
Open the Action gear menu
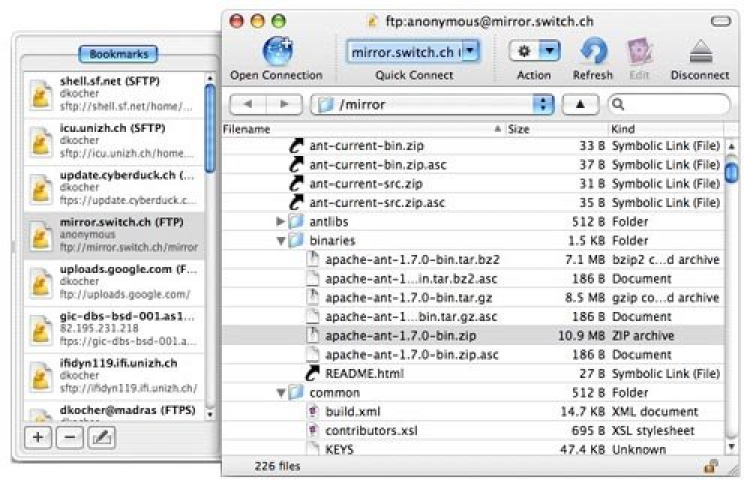coord(534,51)
